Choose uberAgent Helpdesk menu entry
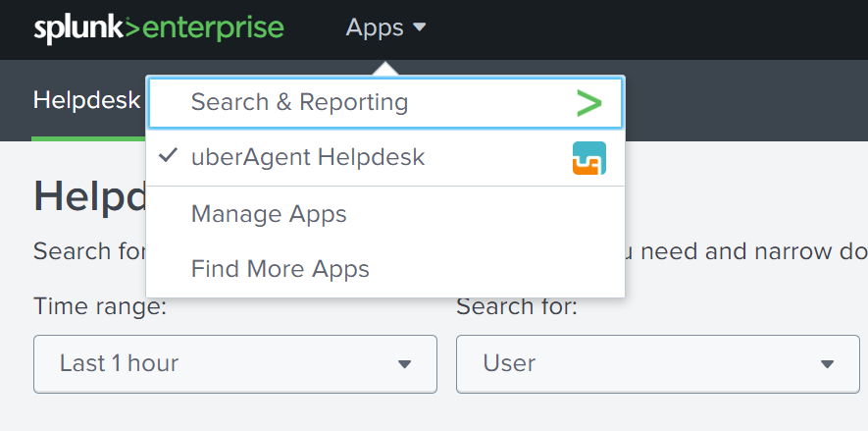This screenshot has width=868, height=431. tap(308, 157)
